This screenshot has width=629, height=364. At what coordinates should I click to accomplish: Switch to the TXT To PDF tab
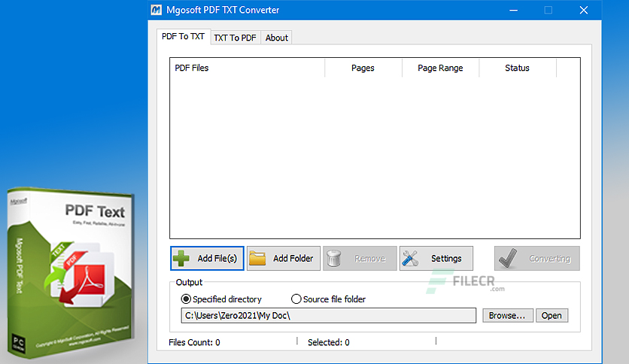click(235, 38)
